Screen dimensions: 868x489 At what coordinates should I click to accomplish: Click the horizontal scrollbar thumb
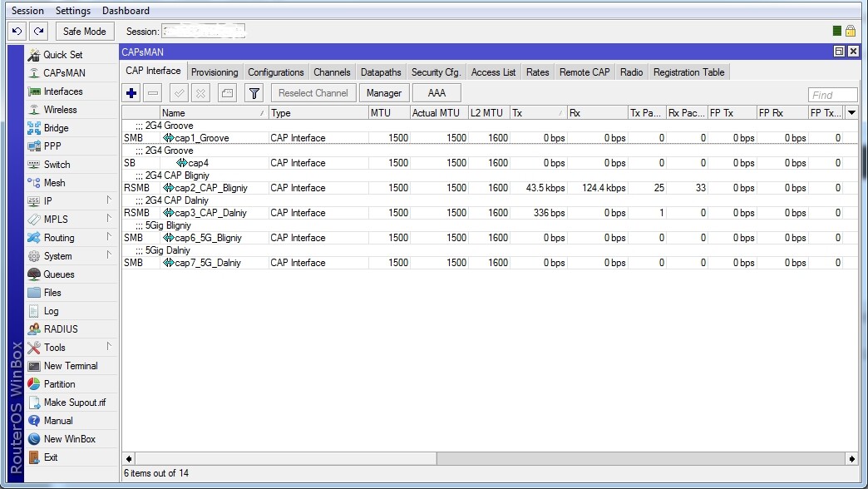[286, 458]
